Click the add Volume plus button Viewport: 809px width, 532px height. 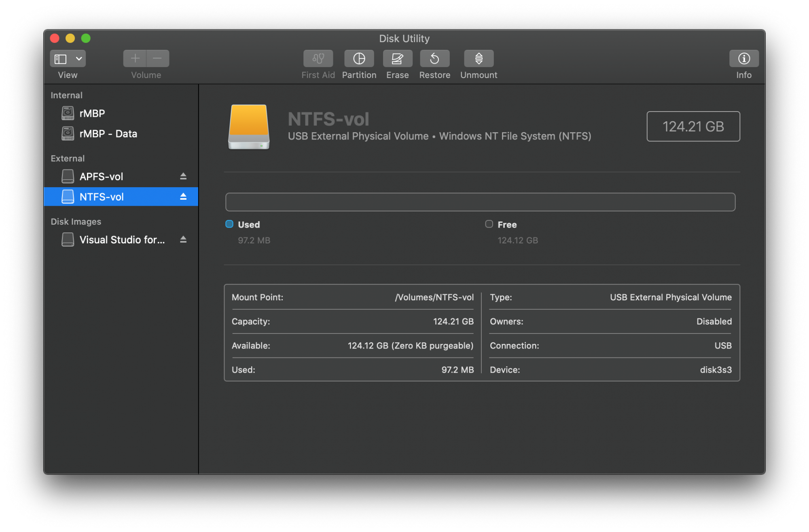point(135,59)
